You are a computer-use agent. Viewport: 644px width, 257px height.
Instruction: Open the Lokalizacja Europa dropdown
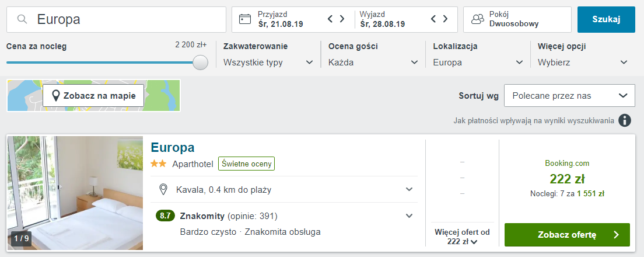pos(478,62)
